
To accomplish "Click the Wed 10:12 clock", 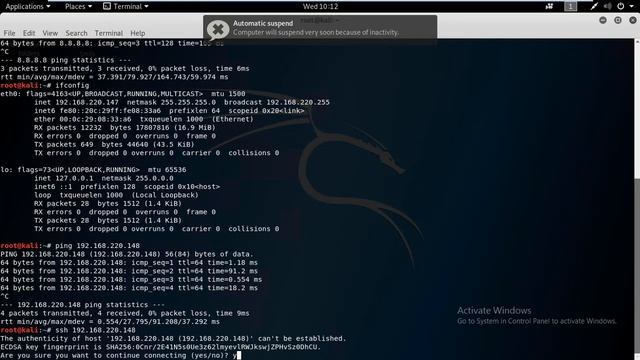I will tap(320, 7).
